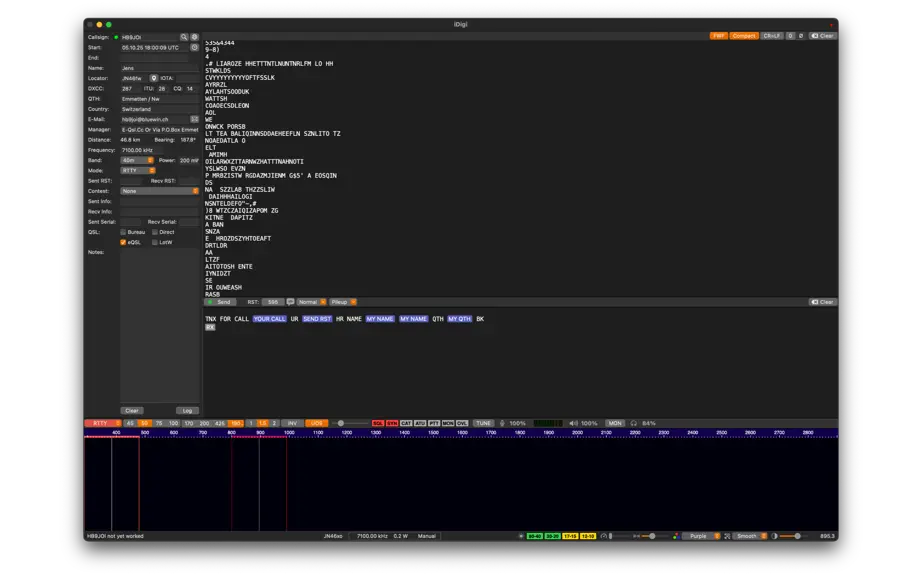Show the locator on the map pin icon

[x=153, y=78]
